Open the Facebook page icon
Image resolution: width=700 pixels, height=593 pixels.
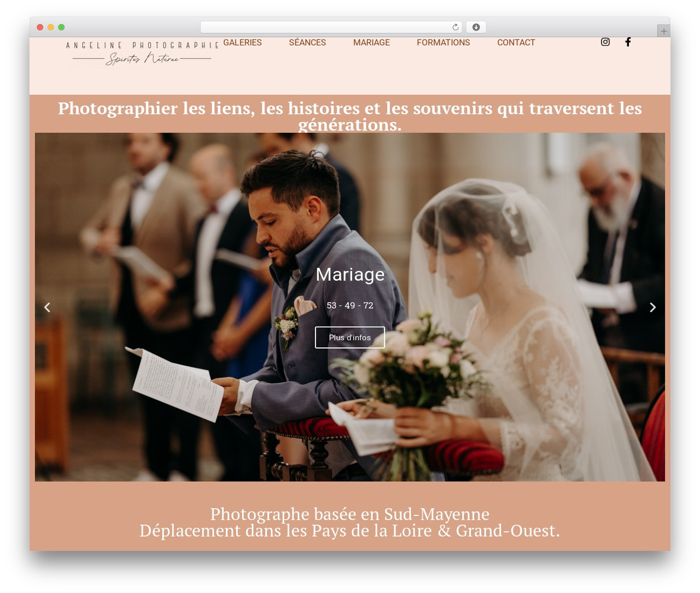point(628,42)
